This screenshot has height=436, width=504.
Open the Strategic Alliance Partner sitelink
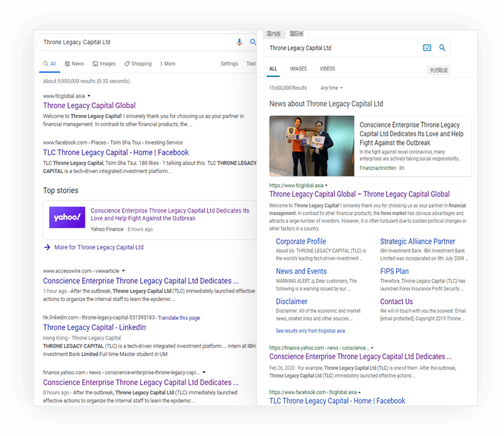pyautogui.click(x=417, y=241)
